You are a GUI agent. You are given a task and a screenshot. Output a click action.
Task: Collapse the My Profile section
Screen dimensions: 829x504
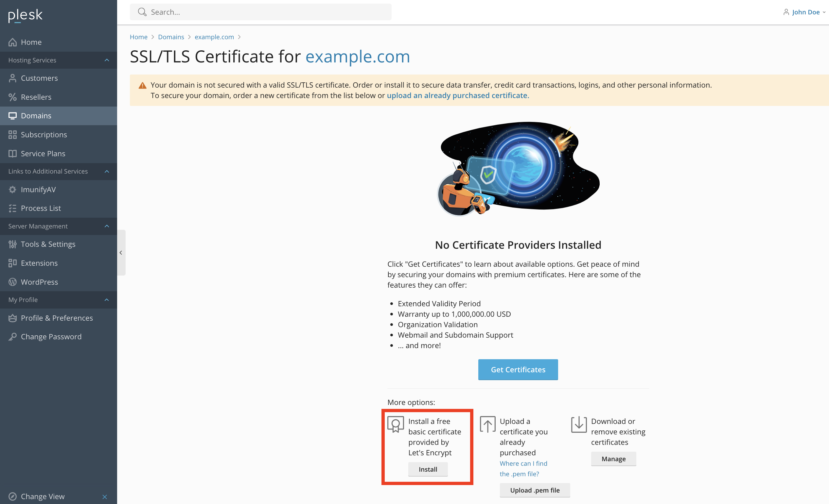tap(107, 299)
